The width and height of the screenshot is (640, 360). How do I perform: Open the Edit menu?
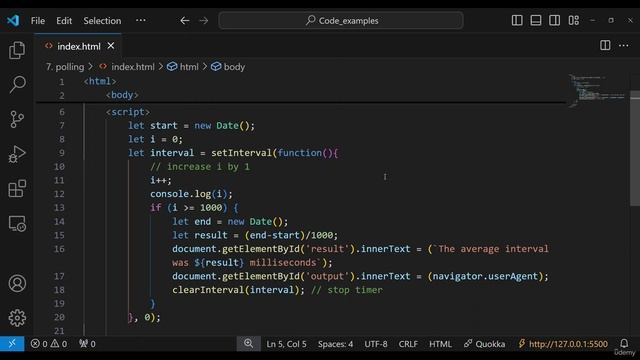tap(64, 20)
